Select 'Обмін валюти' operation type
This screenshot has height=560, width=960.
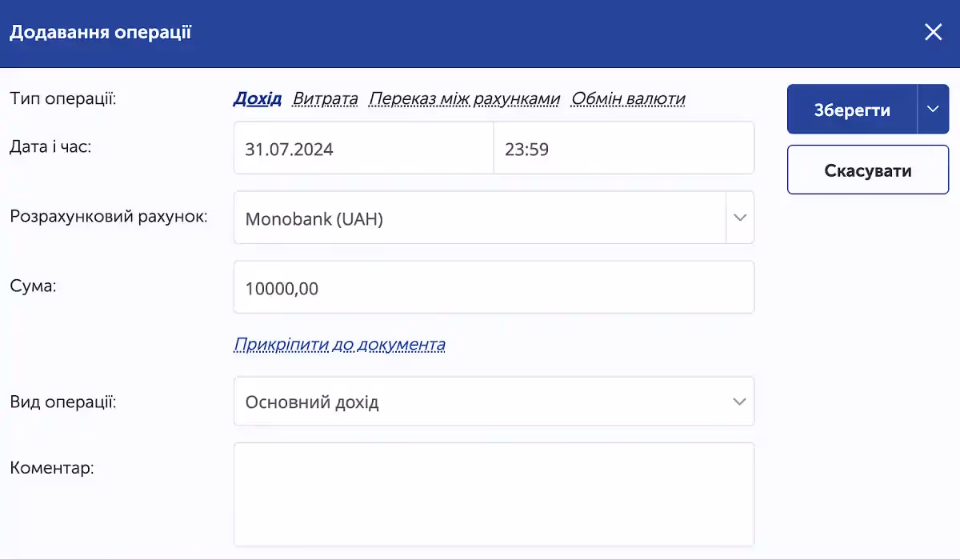tap(627, 98)
